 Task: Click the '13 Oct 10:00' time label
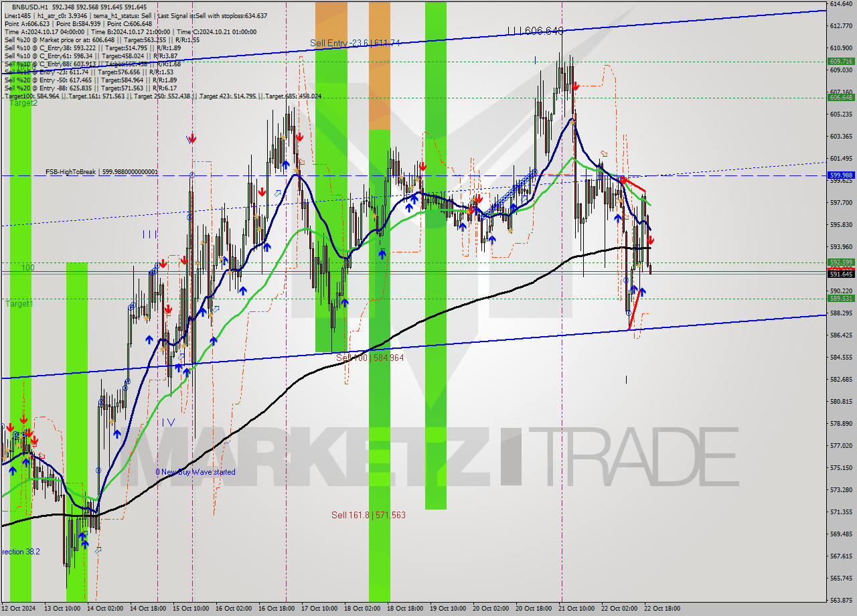click(x=62, y=609)
